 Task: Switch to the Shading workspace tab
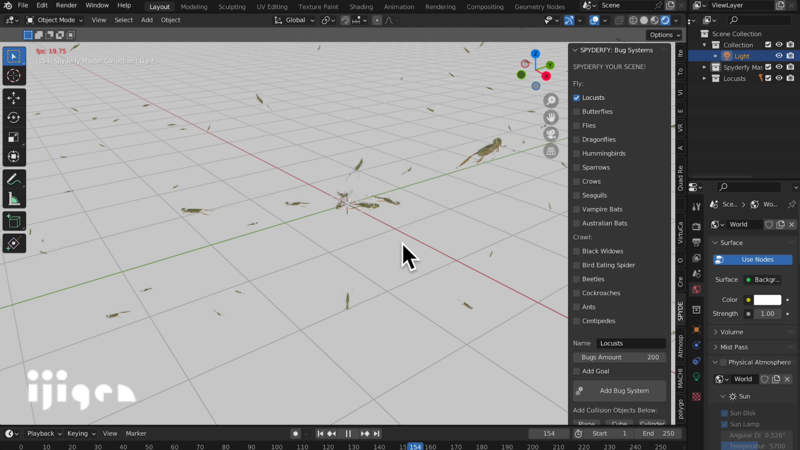click(x=361, y=7)
